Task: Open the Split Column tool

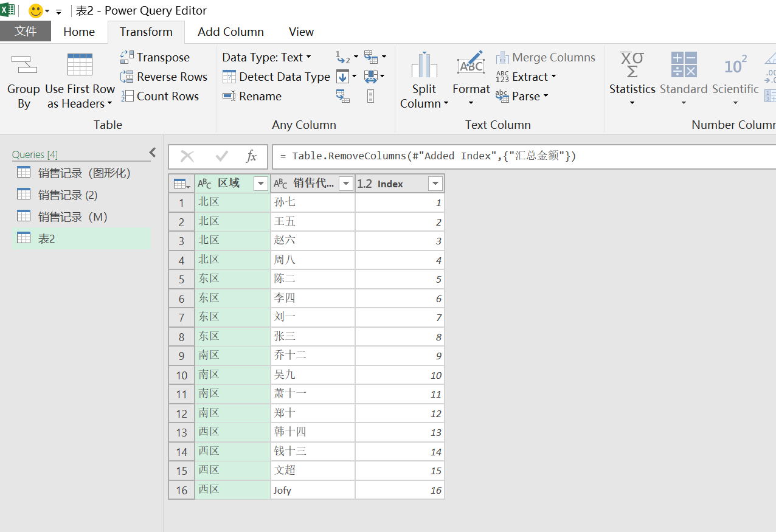Action: pos(424,81)
